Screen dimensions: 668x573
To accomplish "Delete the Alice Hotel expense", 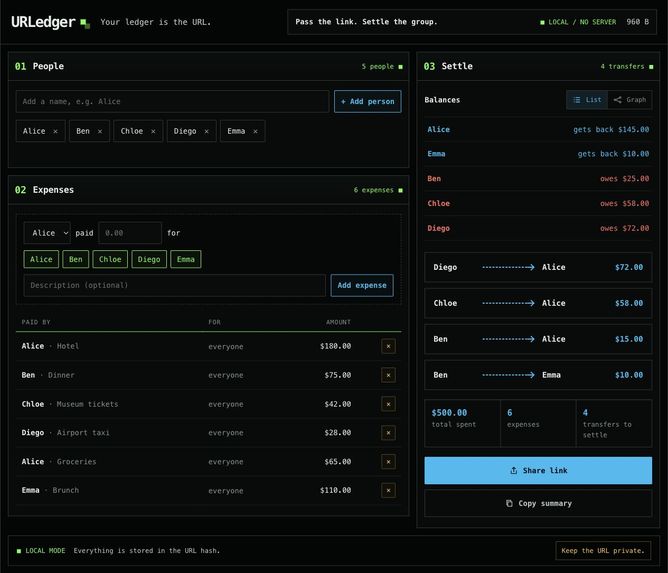I will (388, 346).
